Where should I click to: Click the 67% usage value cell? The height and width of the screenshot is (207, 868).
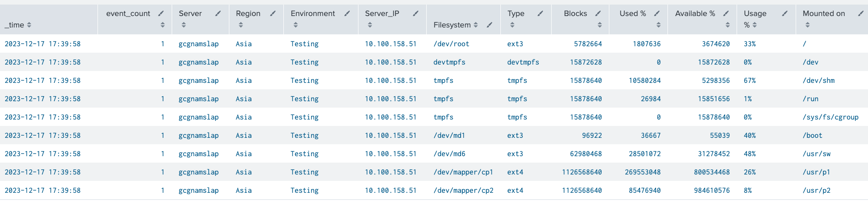pos(749,81)
